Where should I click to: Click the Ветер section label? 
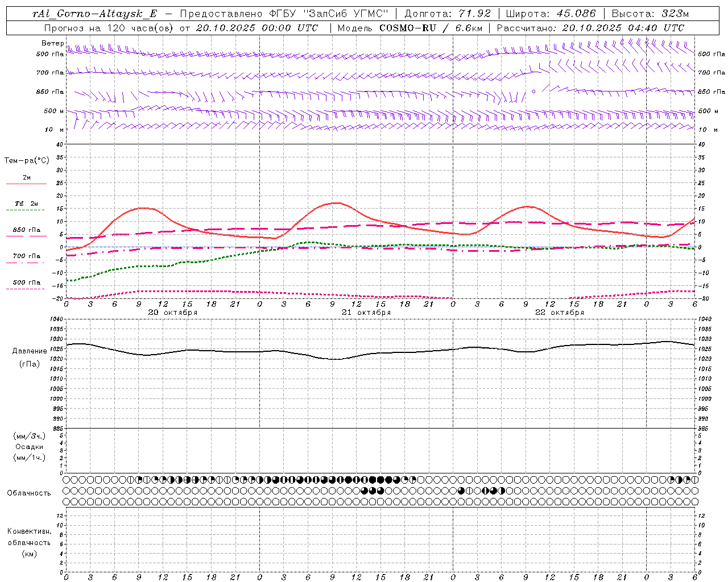click(52, 43)
